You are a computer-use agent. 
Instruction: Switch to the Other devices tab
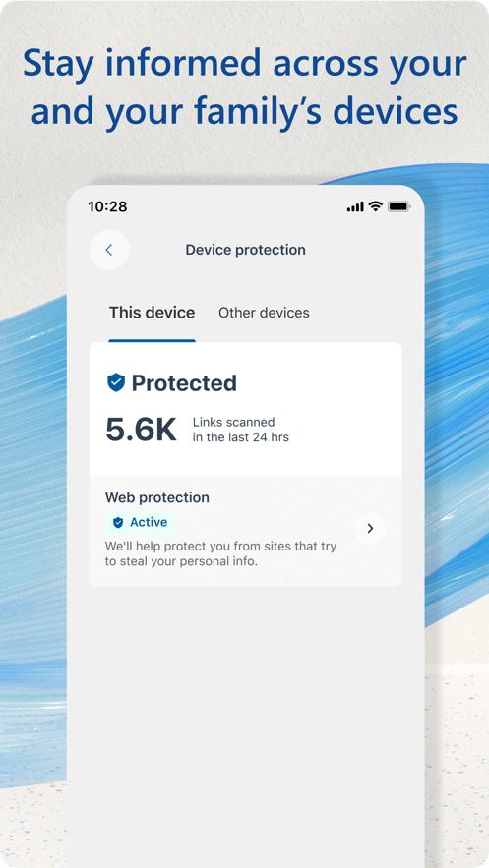pyautogui.click(x=264, y=313)
